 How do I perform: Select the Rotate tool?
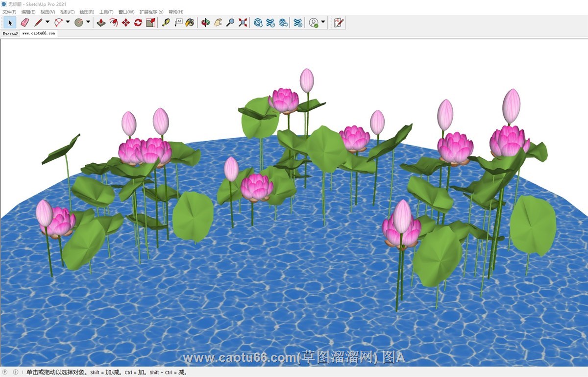(138, 23)
